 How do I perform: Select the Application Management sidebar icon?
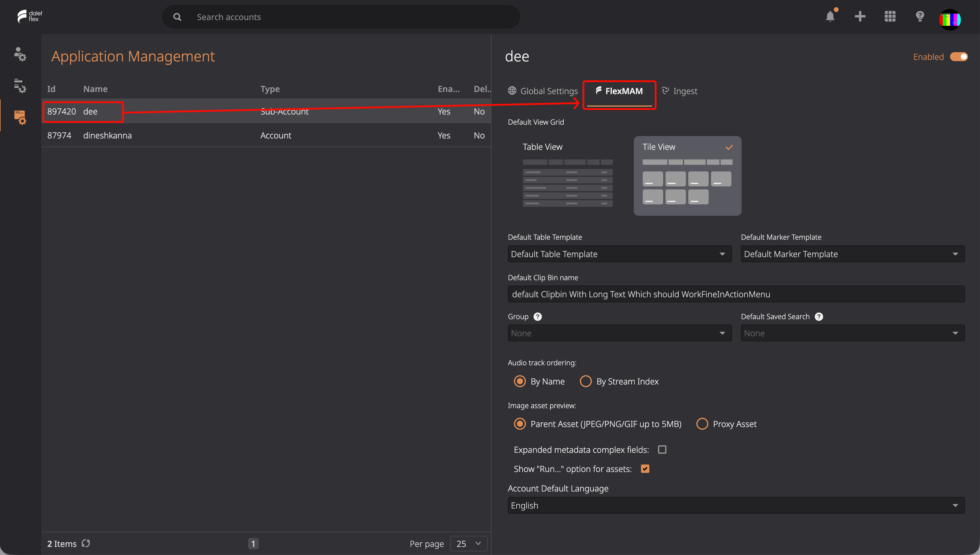click(20, 117)
